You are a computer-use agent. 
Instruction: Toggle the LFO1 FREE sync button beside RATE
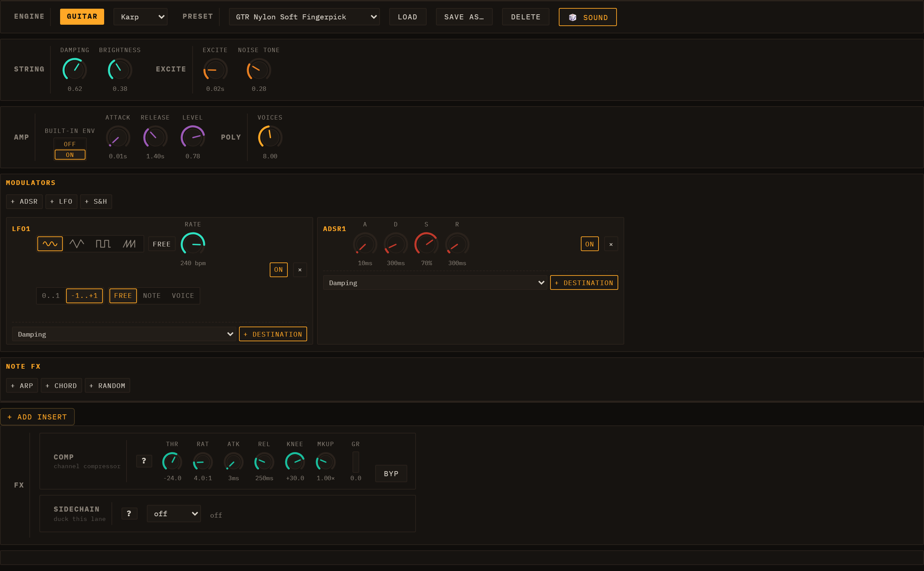point(162,244)
